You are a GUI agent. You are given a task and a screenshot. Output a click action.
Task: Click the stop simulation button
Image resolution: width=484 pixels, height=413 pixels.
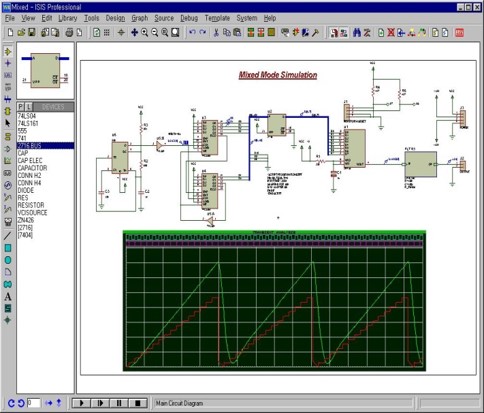pyautogui.click(x=137, y=403)
